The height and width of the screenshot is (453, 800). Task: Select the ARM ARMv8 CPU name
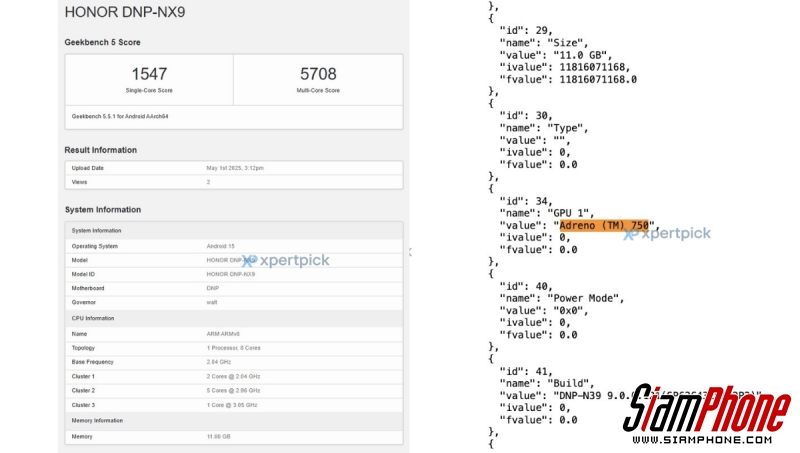[222, 334]
